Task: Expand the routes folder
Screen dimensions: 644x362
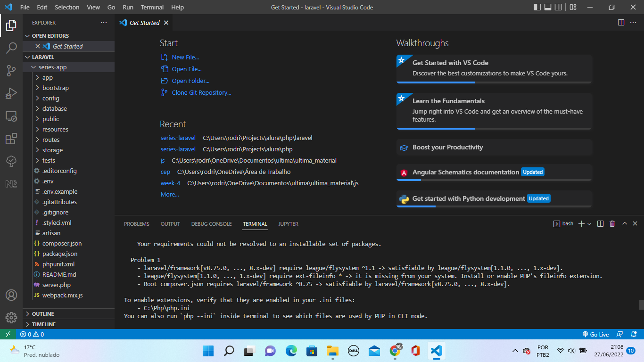Action: click(x=68, y=140)
